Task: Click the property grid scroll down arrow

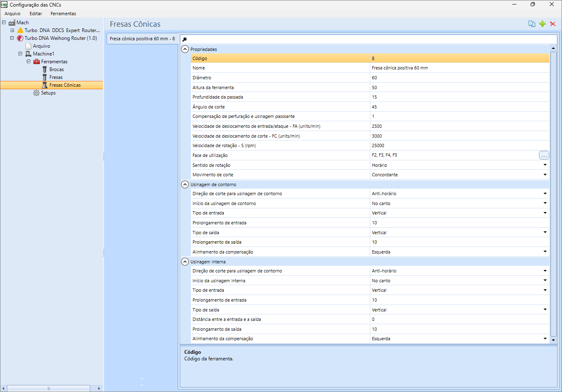Action: (x=553, y=340)
